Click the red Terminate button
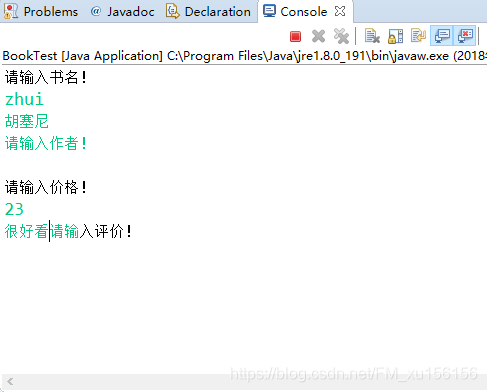The image size is (487, 392). point(295,36)
